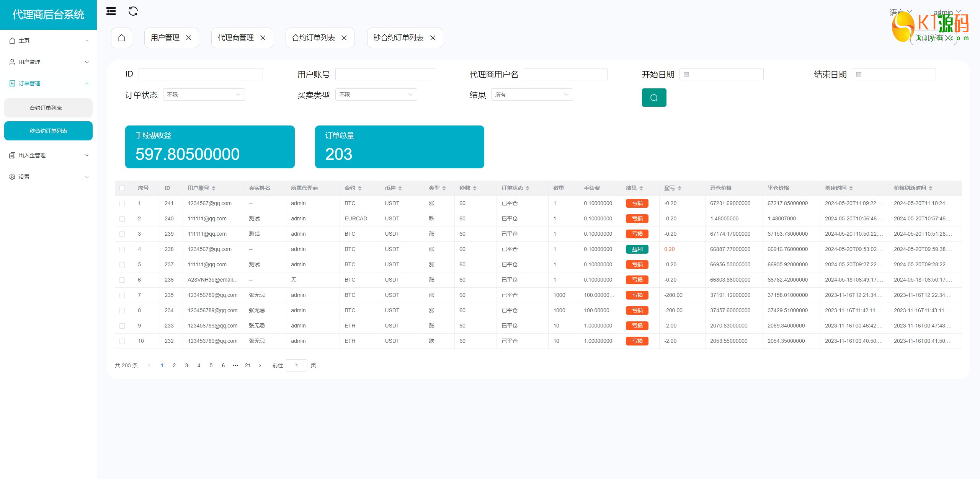The image size is (980, 479).
Task: Open the 订单状态 dropdown
Action: (x=204, y=94)
